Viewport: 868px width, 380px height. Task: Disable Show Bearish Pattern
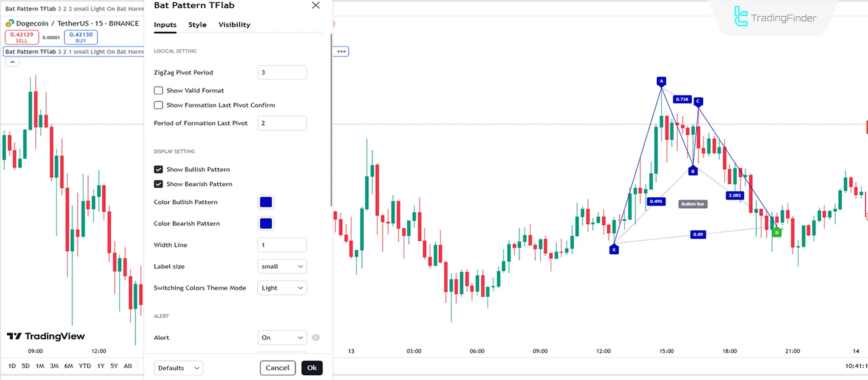(x=158, y=184)
